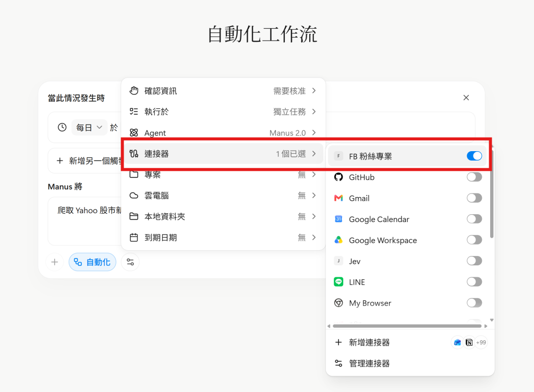Enable the GitHub connector toggle
Screen dimensions: 534x392
click(475, 177)
